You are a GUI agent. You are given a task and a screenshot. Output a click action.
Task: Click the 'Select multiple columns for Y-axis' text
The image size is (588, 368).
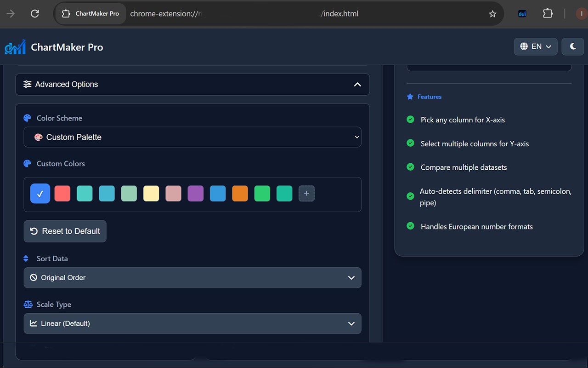475,144
